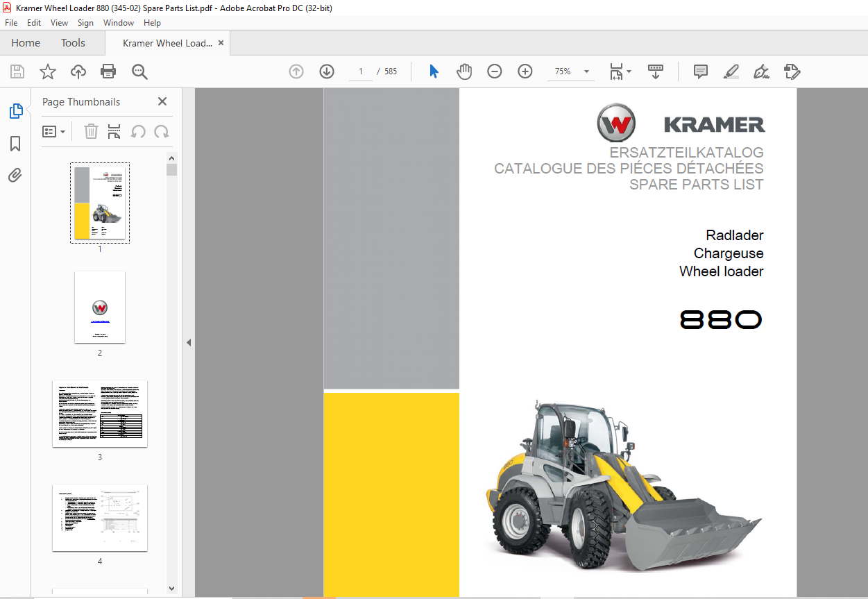Screen dimensions: 868x599
Task: Open the thumbnail options dropdown menu
Action: (53, 131)
